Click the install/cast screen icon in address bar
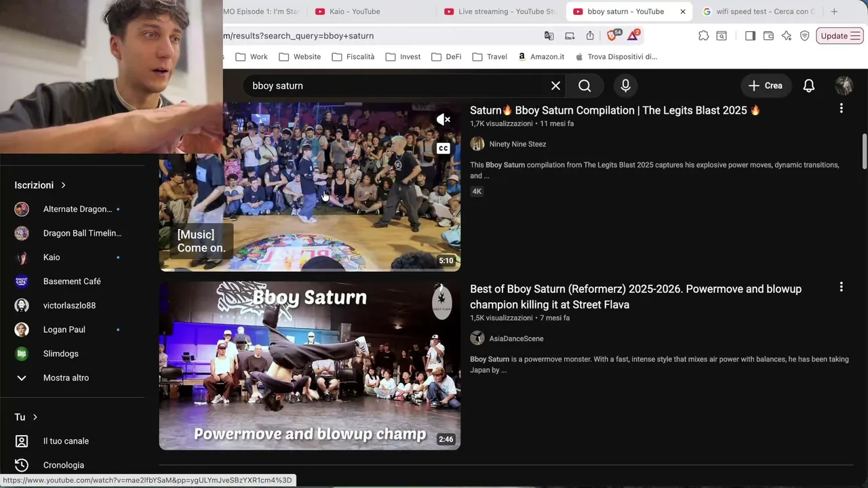The height and width of the screenshot is (488, 868). 570,36
